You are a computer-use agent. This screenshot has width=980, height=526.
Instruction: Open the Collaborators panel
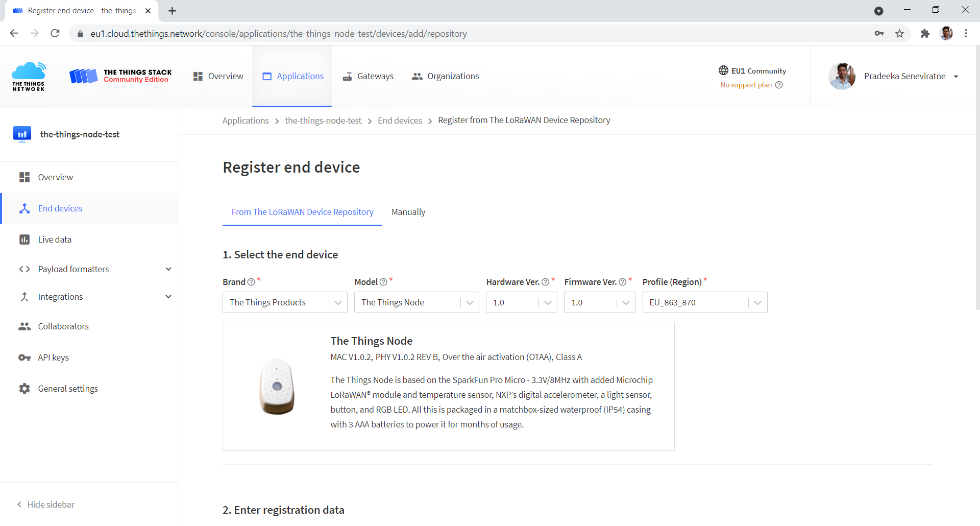click(x=63, y=326)
